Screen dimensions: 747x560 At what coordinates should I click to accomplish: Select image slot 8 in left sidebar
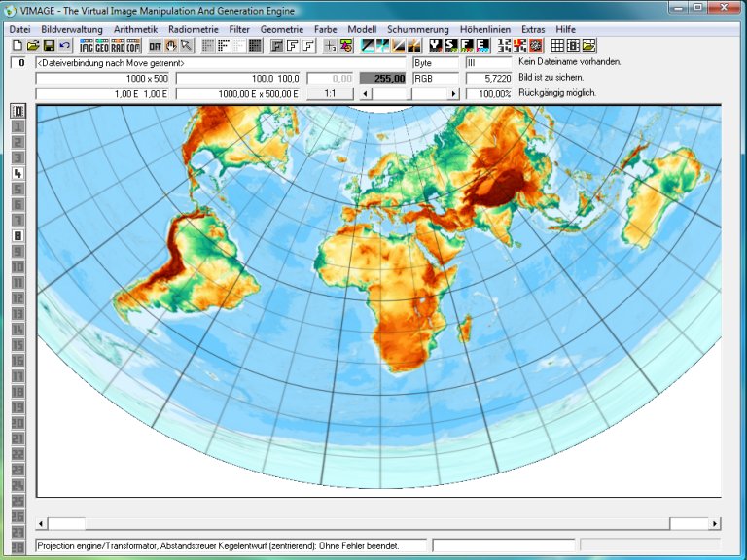pos(18,235)
